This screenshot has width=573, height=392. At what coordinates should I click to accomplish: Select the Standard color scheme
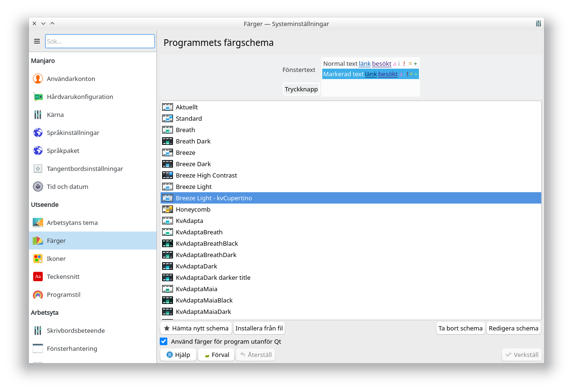pos(351,118)
